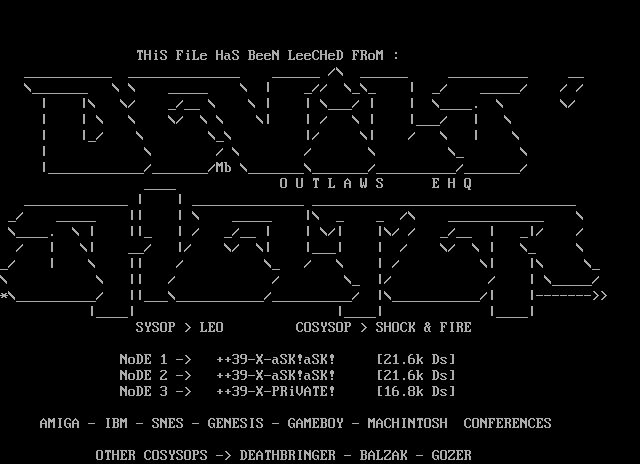640x464 pixels.
Task: Click the SYSOP > LEO text
Action: click(x=179, y=327)
